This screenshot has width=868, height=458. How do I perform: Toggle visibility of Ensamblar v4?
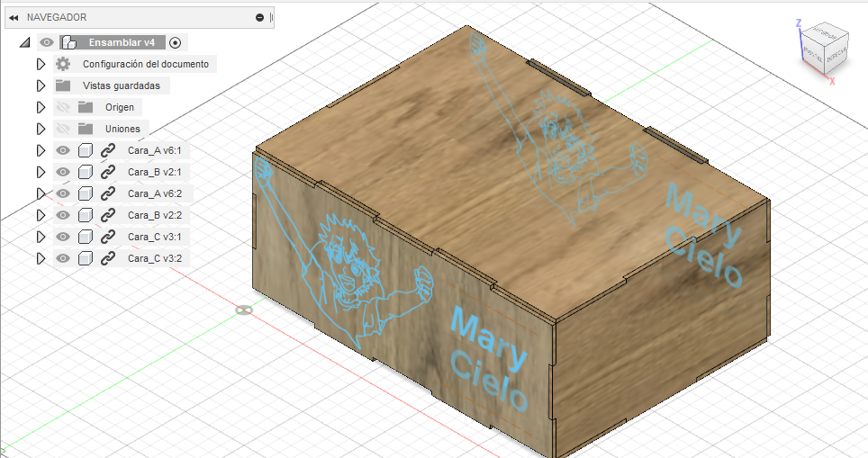tap(47, 42)
